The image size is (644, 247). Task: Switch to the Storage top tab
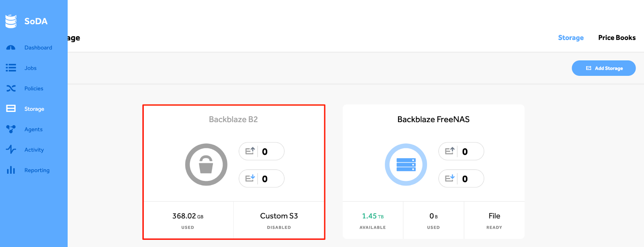tap(571, 37)
